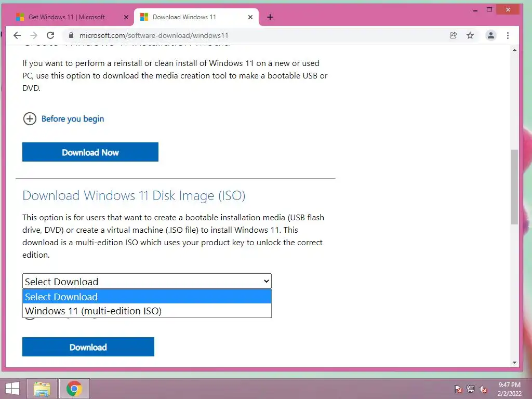The height and width of the screenshot is (399, 532).
Task: Close the Download Windows 11 tab
Action: point(250,17)
